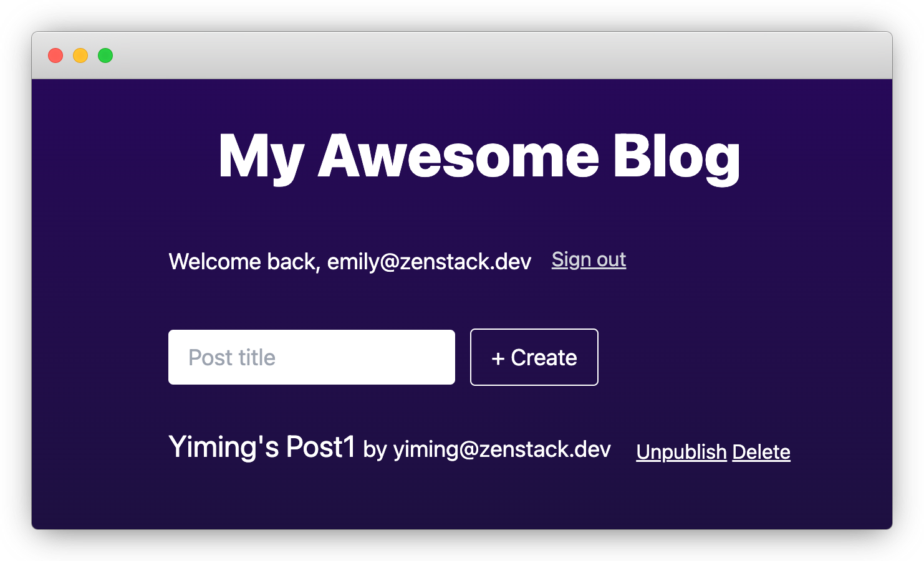Click the empty gray window title bar
Viewport: 924px width, 561px height.
point(499,55)
